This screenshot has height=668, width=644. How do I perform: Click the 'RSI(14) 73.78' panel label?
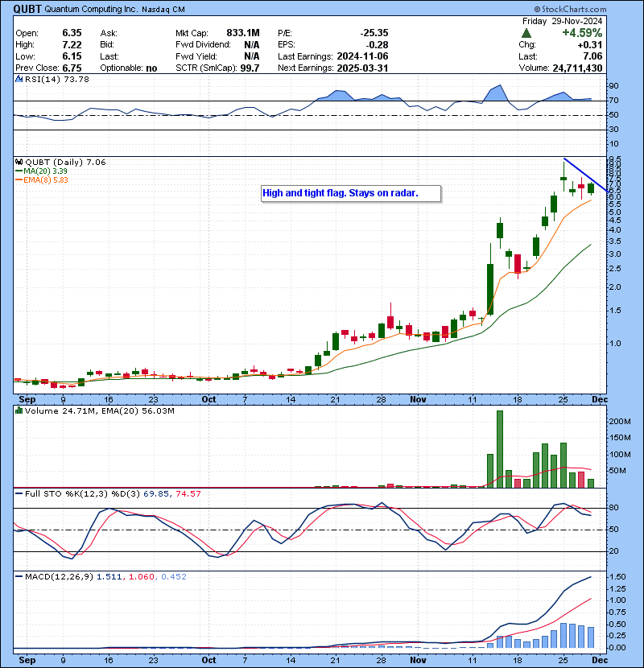(56, 79)
